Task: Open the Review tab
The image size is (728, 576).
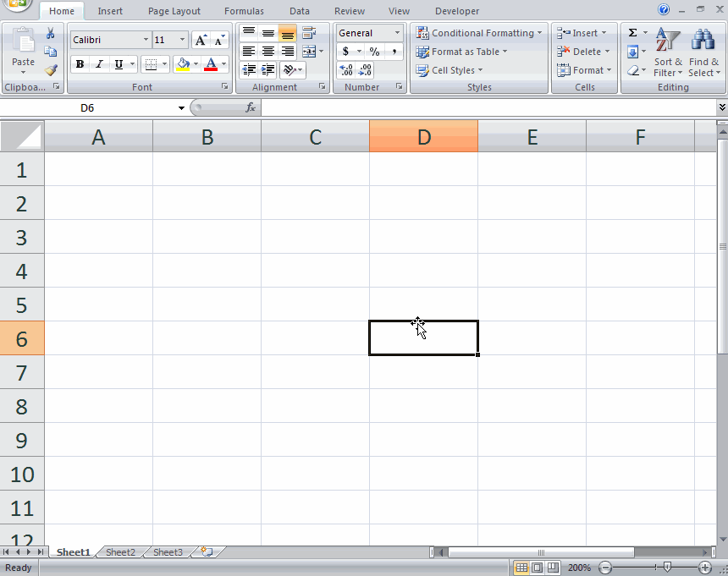Action: coord(350,11)
